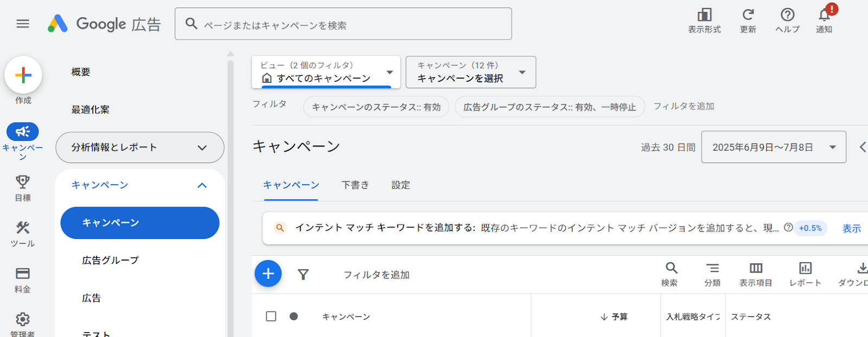
Task: Open 管理者 gear icon in left rail
Action: click(x=23, y=319)
